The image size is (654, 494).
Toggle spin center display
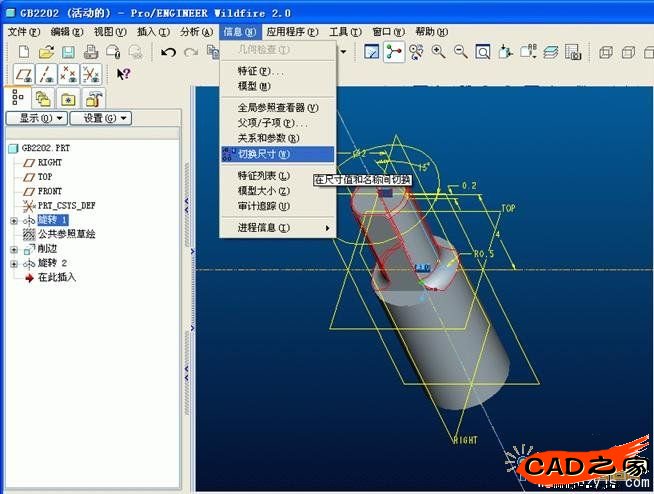[395, 52]
